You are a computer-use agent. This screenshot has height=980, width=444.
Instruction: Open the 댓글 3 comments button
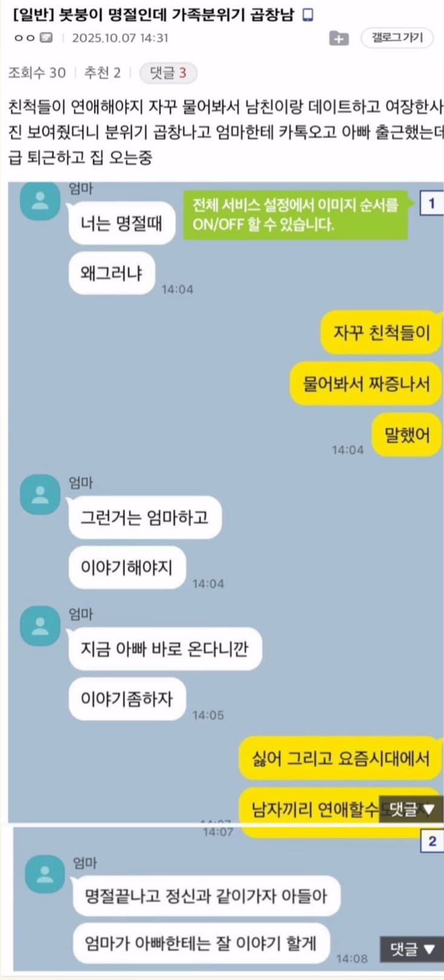168,73
